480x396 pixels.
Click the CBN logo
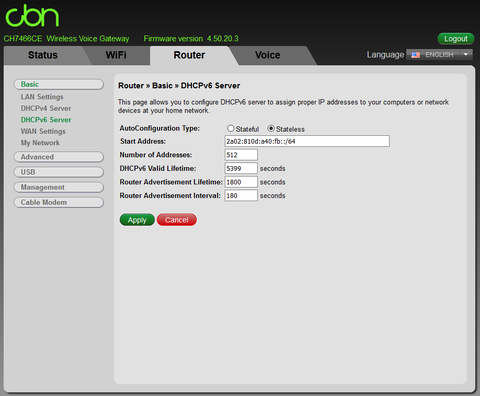32,15
